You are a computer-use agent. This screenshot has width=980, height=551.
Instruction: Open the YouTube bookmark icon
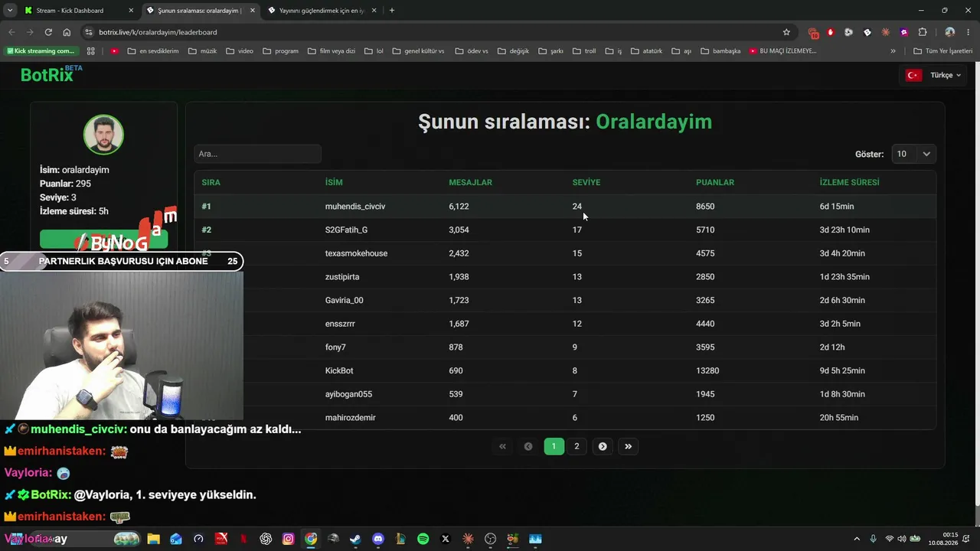click(x=114, y=51)
